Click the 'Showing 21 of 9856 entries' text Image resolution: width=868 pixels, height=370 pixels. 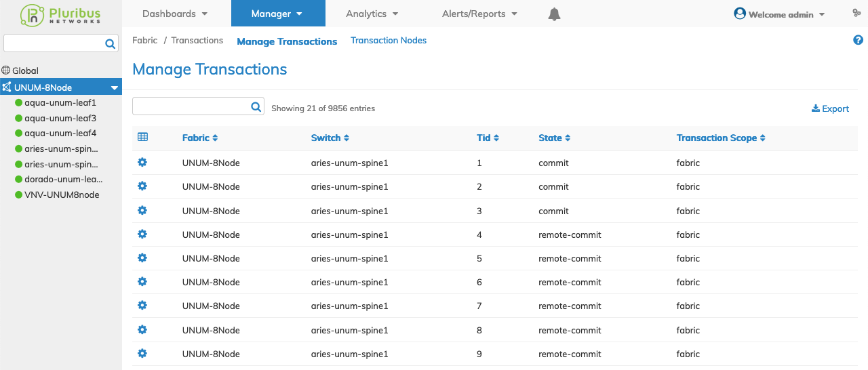(323, 108)
